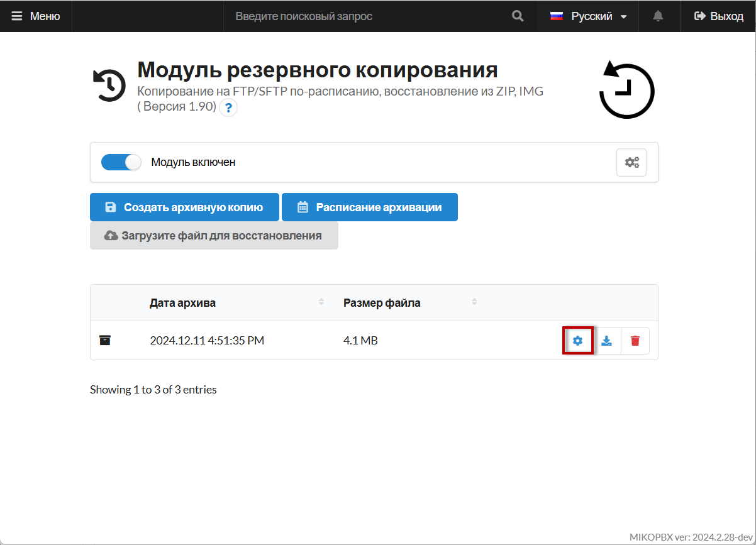Open module settings gears button
This screenshot has width=756, height=545.
[x=631, y=162]
